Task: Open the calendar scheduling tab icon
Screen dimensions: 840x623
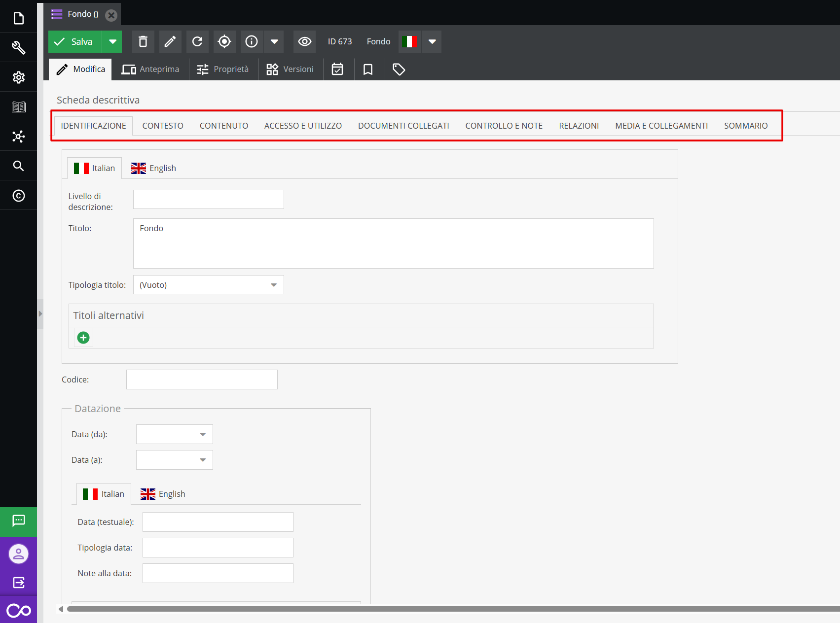Action: click(x=337, y=69)
